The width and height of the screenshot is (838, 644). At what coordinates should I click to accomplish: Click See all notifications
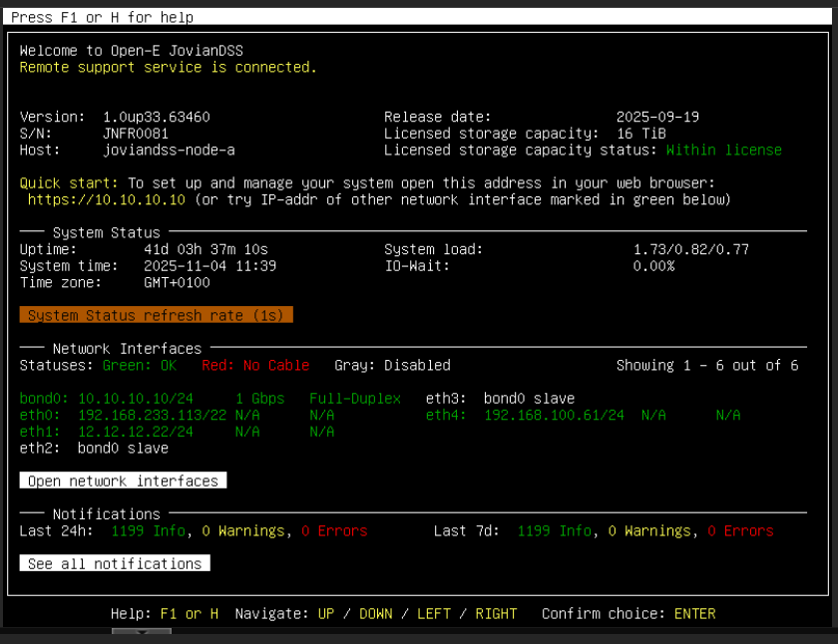(115, 563)
